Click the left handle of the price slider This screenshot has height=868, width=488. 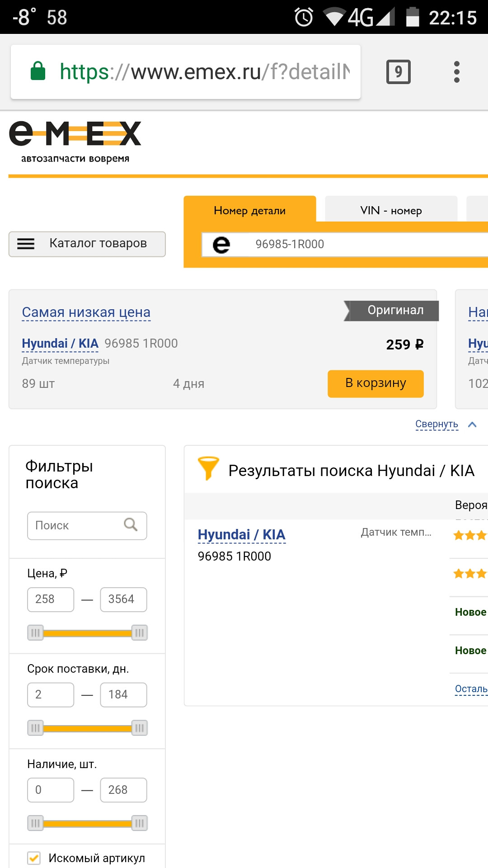(x=35, y=632)
